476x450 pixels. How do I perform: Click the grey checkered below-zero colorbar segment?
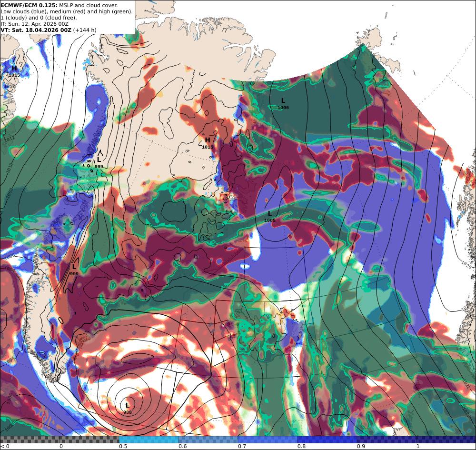30,440
